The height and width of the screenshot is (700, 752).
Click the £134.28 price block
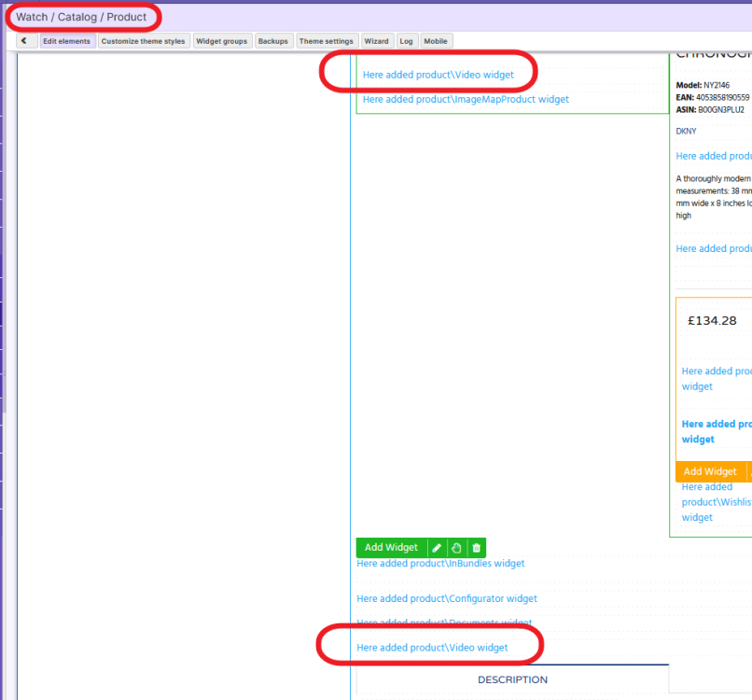tap(712, 321)
